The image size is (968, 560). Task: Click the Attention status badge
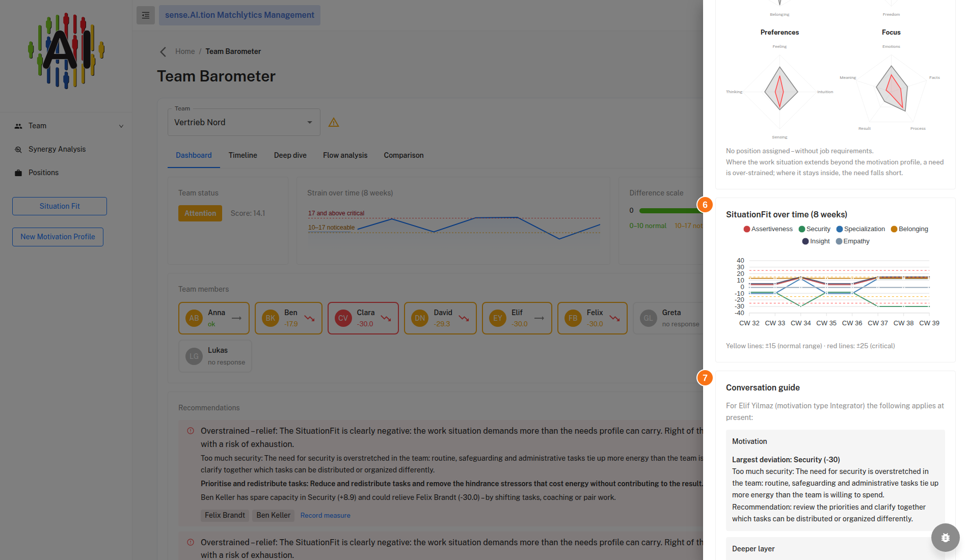pos(200,213)
